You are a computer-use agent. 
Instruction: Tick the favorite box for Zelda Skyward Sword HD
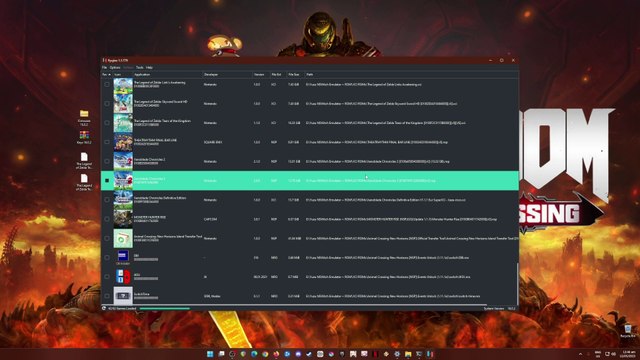(x=107, y=104)
